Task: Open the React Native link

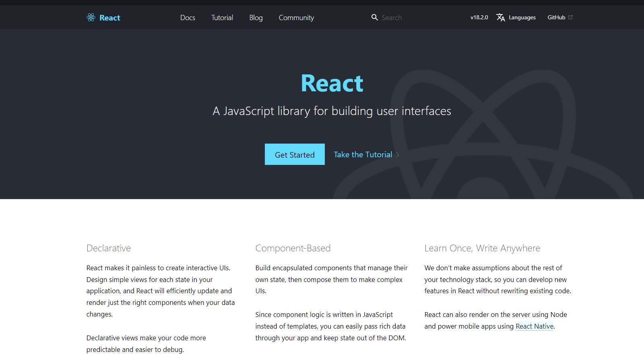Action: coord(535,326)
